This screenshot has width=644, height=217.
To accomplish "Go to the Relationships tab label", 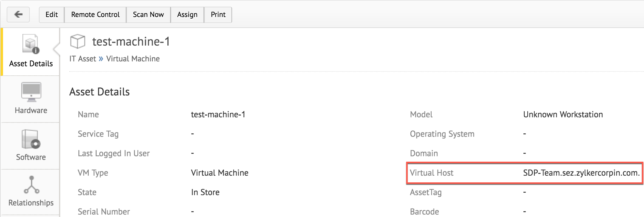I will click(31, 203).
